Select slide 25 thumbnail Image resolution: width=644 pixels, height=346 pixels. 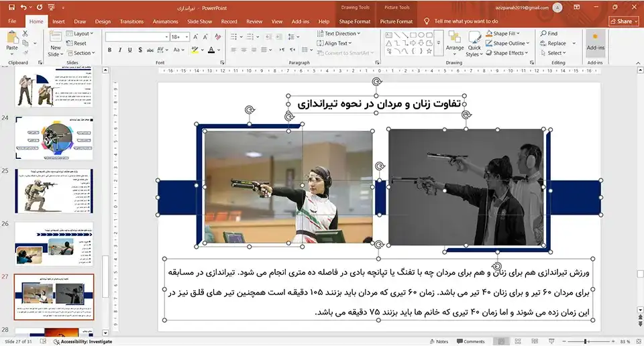[54, 191]
